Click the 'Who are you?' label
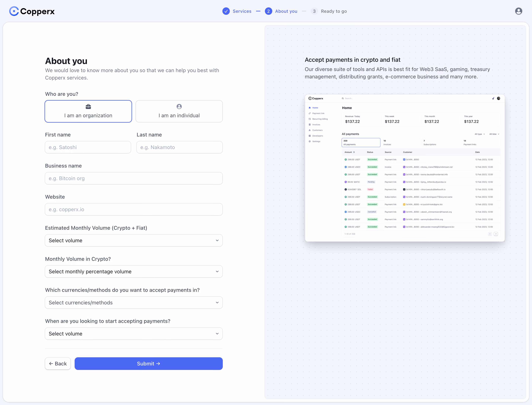532x405 pixels. pos(62,94)
